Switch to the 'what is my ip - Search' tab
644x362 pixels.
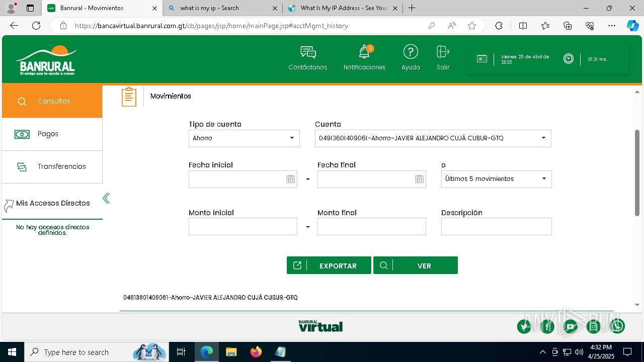click(223, 8)
